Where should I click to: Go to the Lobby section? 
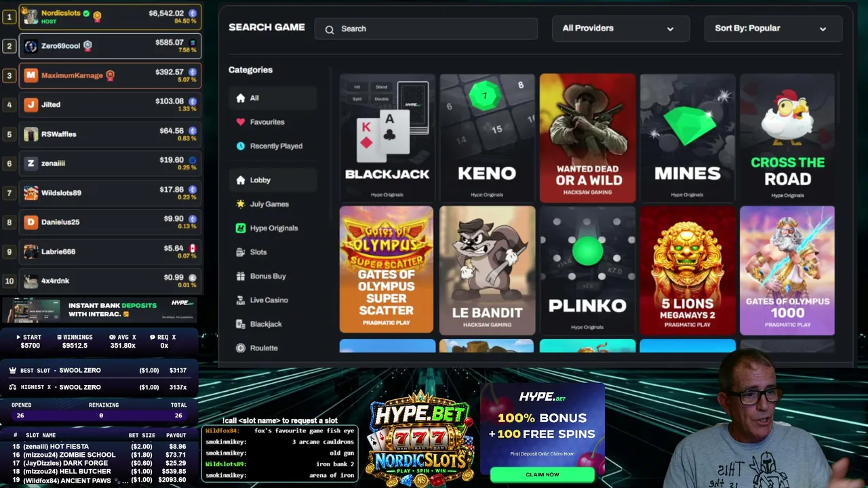tap(273, 180)
